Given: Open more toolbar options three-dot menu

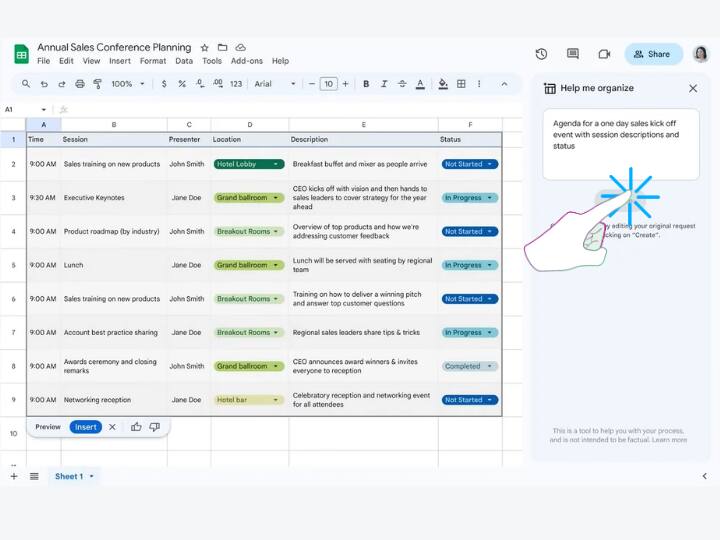Looking at the screenshot, I should coord(479,84).
